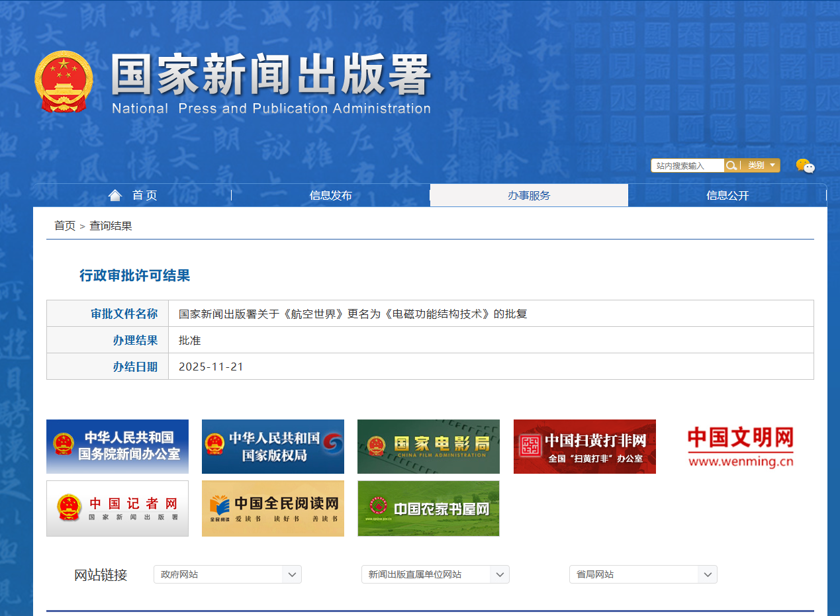This screenshot has width=840, height=616.
Task: Click the home house icon in navigation
Action: pyautogui.click(x=115, y=195)
